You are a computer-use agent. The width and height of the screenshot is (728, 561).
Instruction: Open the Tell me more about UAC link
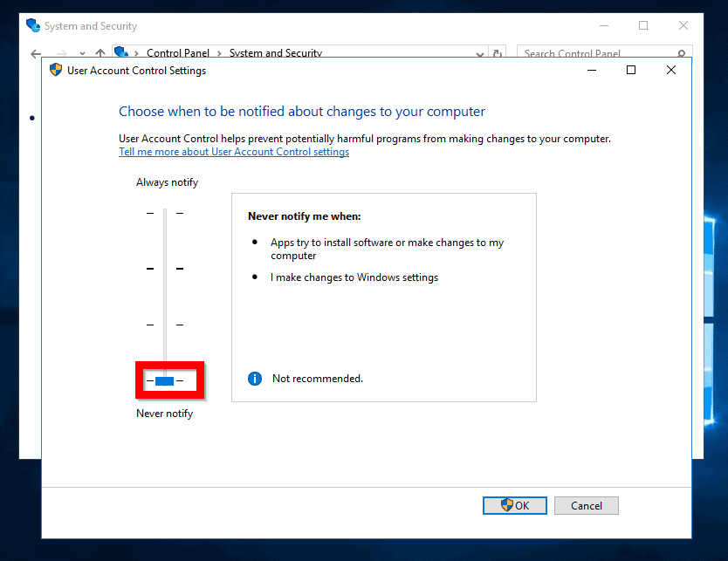point(233,151)
